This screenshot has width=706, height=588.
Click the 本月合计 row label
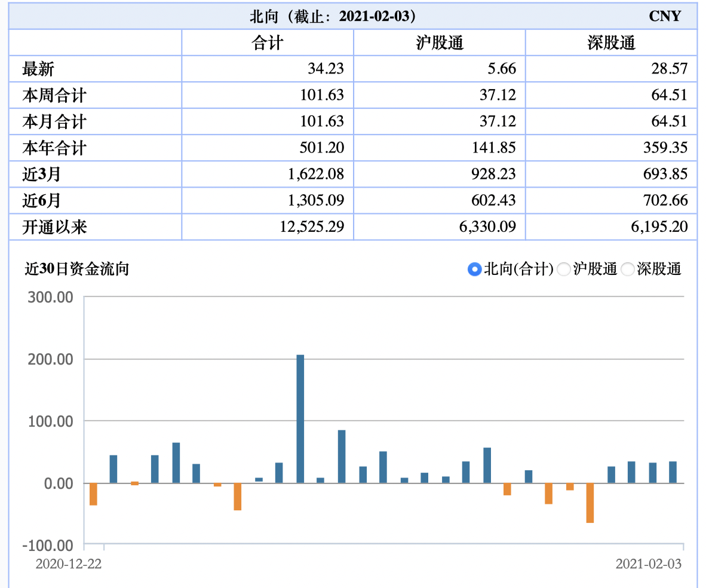click(54, 122)
